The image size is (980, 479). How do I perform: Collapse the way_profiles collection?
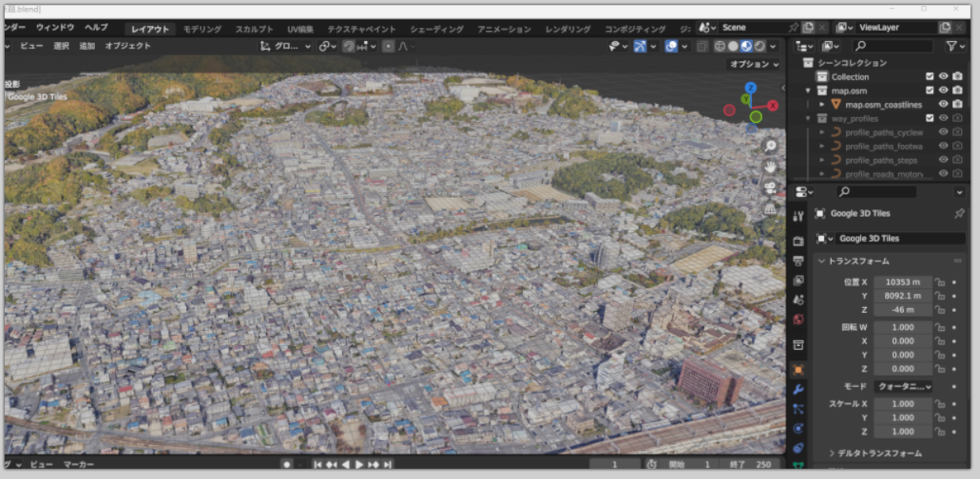[808, 118]
